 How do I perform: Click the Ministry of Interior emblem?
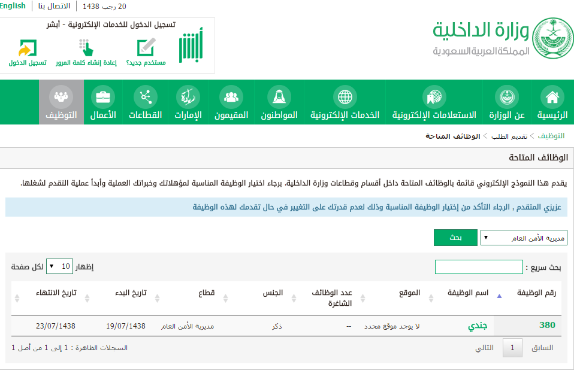coord(552,38)
